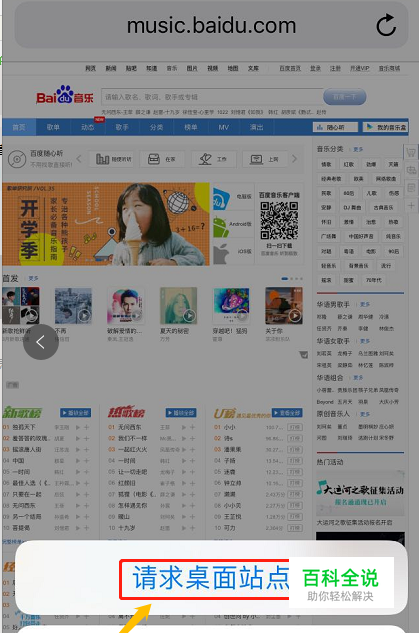Open 热歌榜 song 06 红颜旧
Screen dimensions: 419x633
[x=127, y=483]
